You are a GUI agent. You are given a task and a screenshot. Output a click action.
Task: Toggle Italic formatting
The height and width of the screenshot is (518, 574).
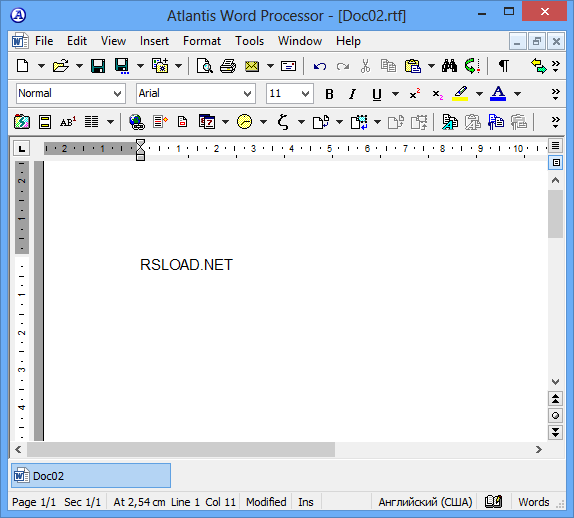(x=352, y=94)
